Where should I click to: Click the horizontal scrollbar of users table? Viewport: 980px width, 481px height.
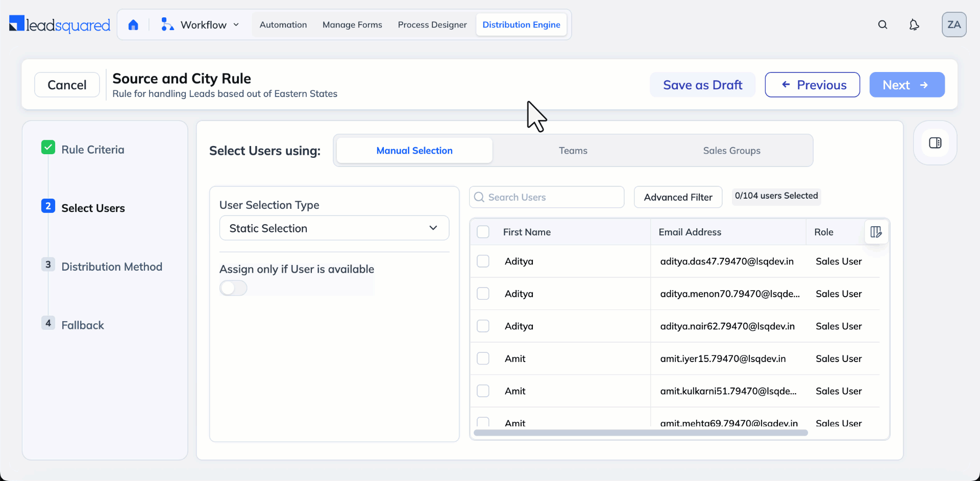[641, 433]
